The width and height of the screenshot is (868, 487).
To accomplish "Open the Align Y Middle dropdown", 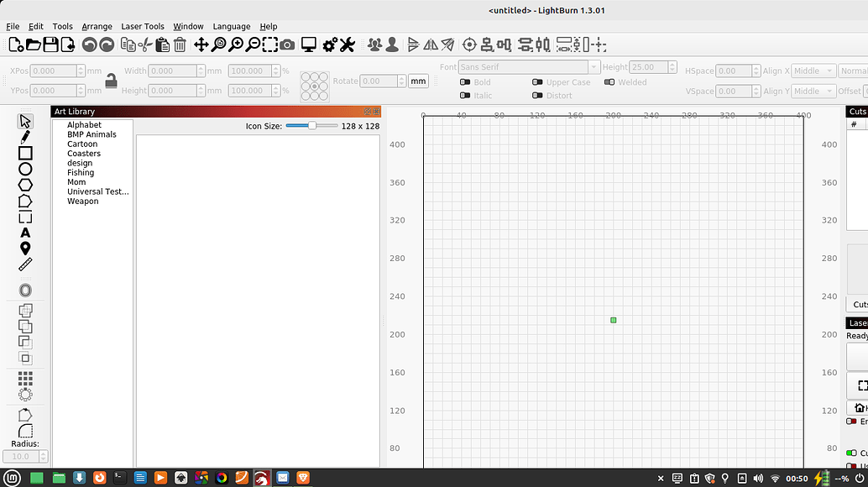I will coord(813,91).
